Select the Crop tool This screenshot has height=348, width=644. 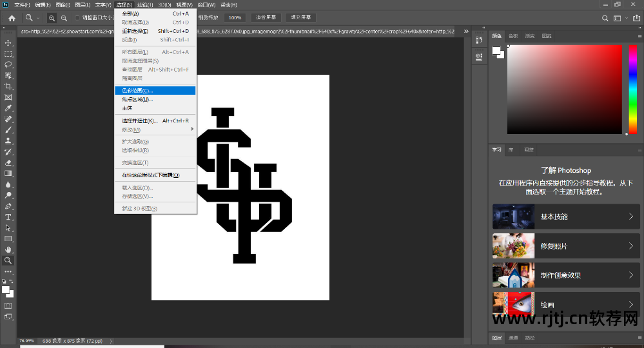pyautogui.click(x=8, y=86)
